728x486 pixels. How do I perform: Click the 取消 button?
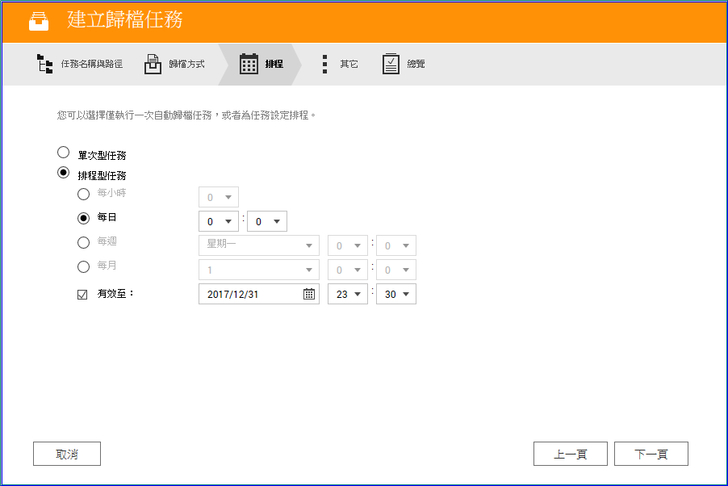coord(67,454)
